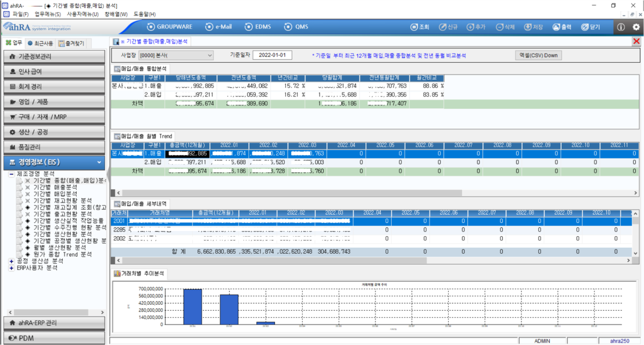This screenshot has height=345, width=644.
Task: Open 기간별 출고현황 분석 in tree
Action: pos(62,214)
